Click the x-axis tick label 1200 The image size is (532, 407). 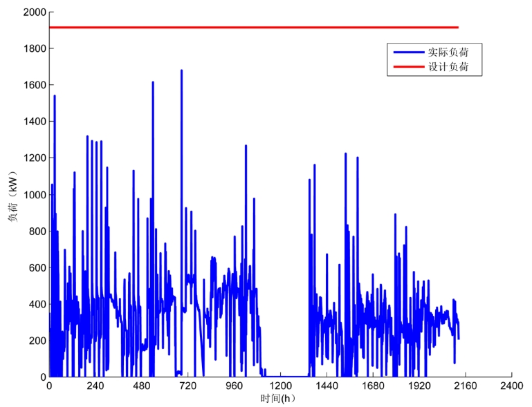click(280, 386)
